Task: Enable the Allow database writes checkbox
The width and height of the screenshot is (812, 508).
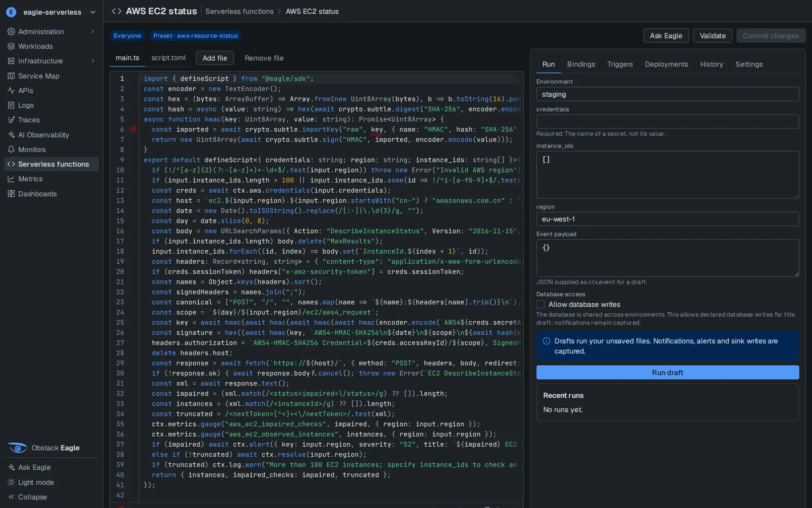Action: point(540,304)
